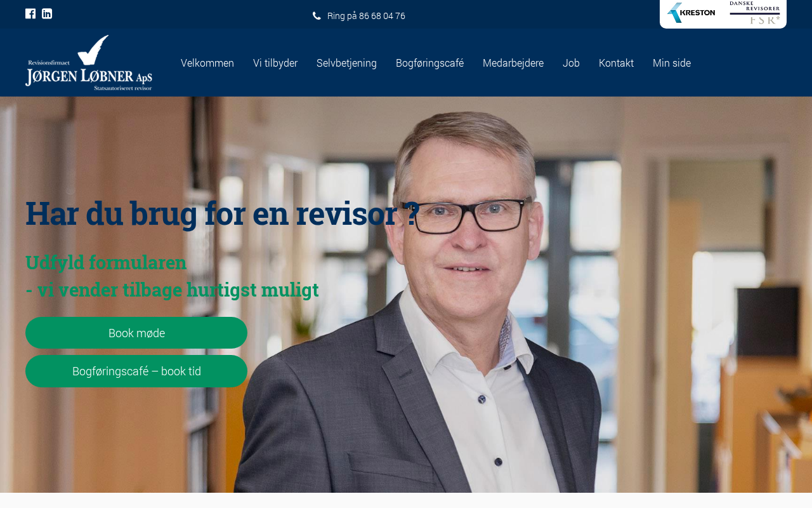Viewport: 812px width, 508px height.
Task: Open the Facebook page icon
Action: coord(30,14)
